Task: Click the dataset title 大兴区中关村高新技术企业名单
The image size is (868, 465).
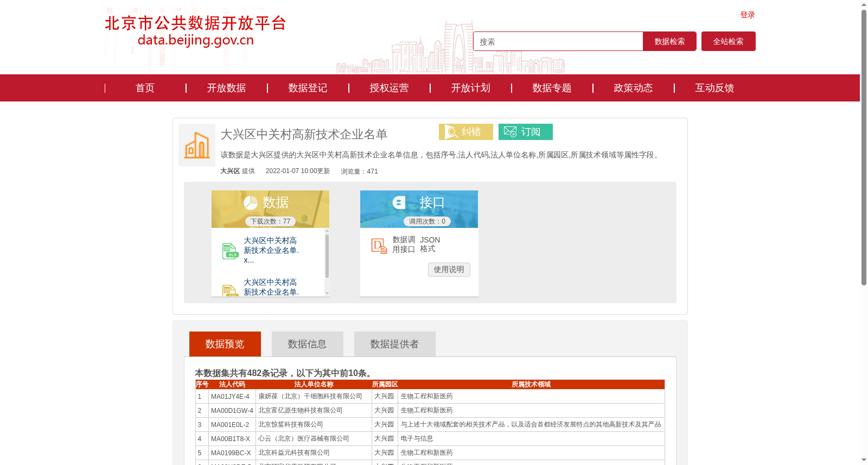Action: click(304, 135)
